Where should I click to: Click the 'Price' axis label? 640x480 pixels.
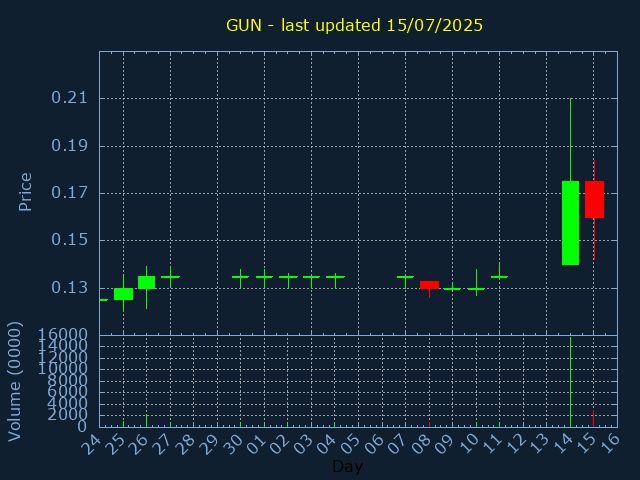pos(25,192)
